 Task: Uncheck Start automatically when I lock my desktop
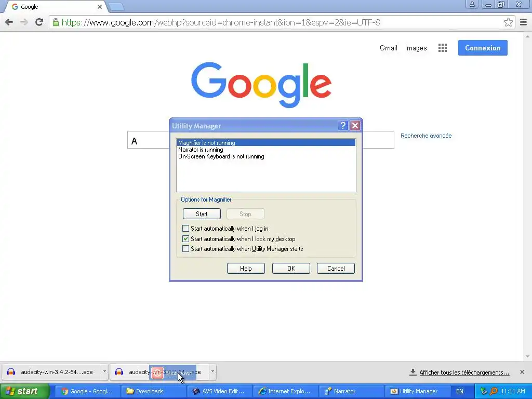tap(185, 238)
